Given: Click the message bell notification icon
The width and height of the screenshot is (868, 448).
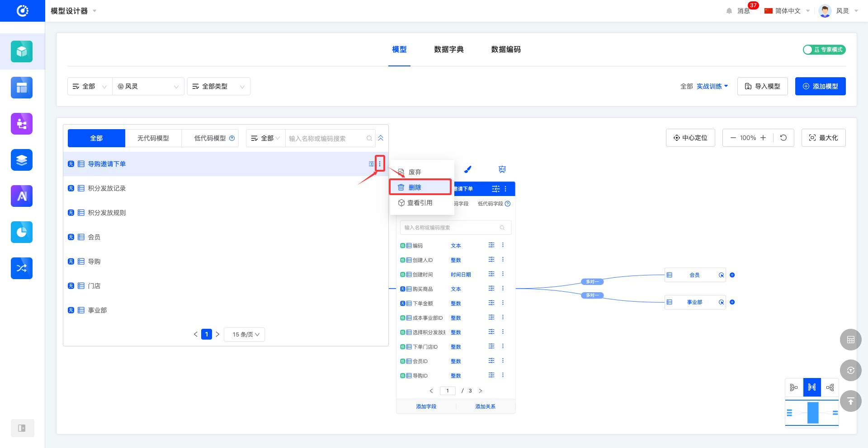Looking at the screenshot, I should point(729,11).
